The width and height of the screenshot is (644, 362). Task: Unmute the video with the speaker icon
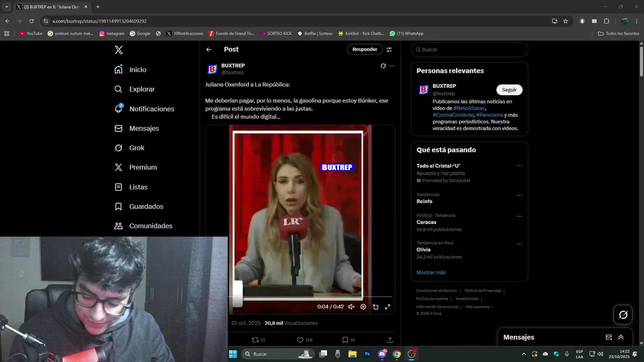click(351, 307)
